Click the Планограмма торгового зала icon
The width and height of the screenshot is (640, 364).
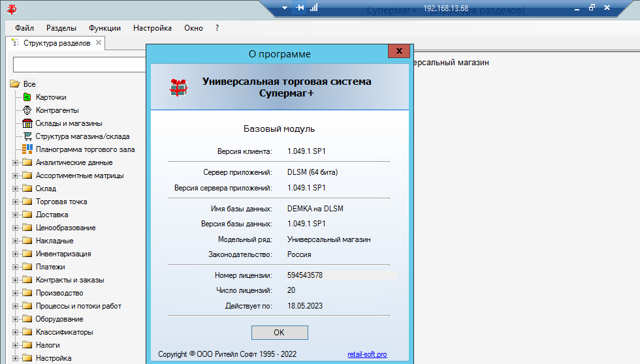pyautogui.click(x=27, y=149)
